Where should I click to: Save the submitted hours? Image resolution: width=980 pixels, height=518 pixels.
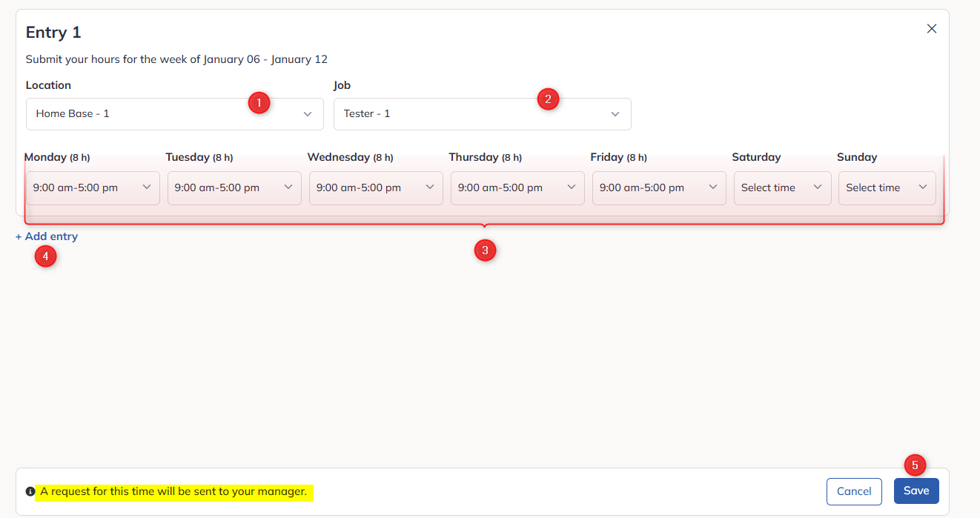point(916,491)
